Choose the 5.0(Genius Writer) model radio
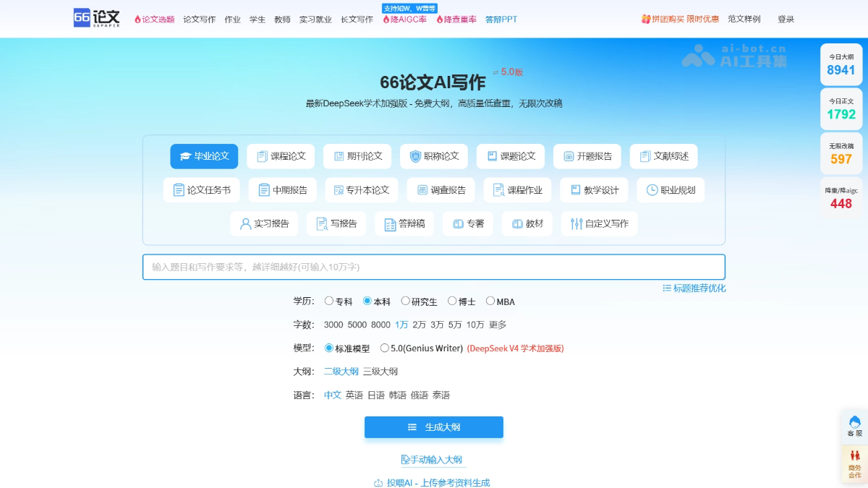The image size is (868, 488). [x=385, y=348]
